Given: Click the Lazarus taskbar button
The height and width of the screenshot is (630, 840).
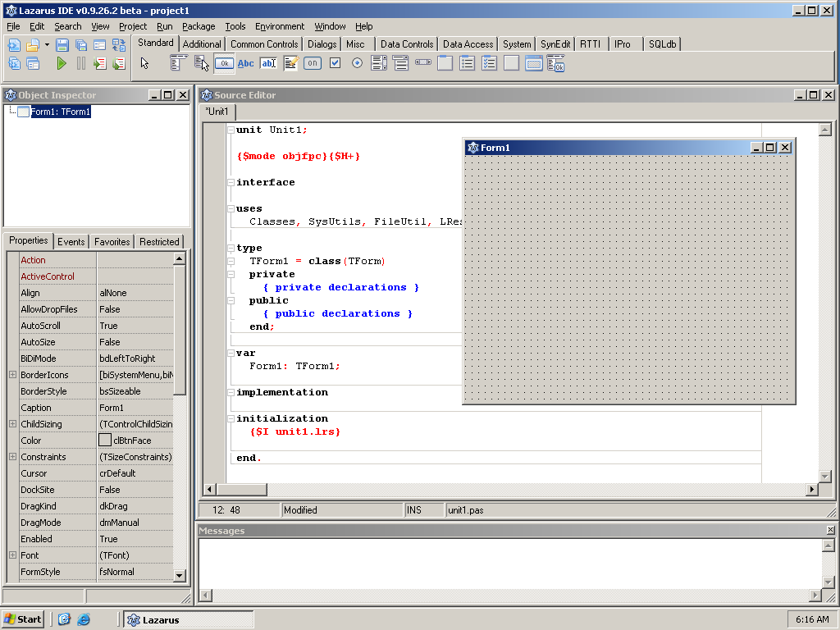Looking at the screenshot, I should [189, 620].
